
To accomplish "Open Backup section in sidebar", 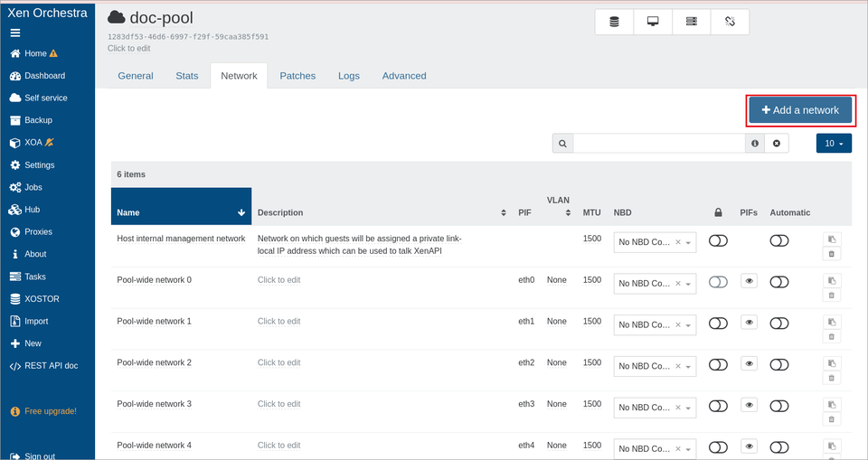I will pos(32,120).
